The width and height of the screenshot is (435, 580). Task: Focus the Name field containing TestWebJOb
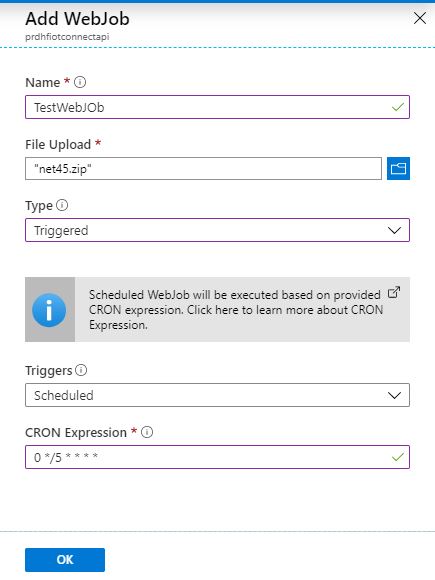point(218,107)
